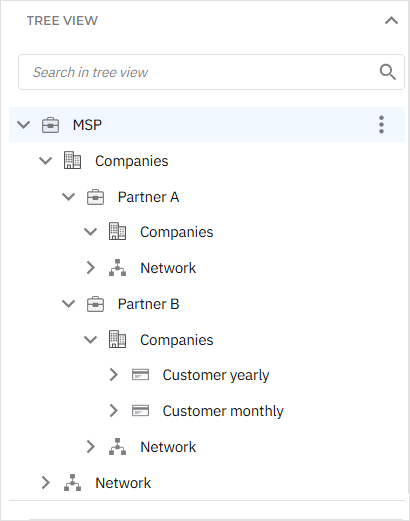Select Companies label directly under MSP
Viewport: 410px width, 521px height.
tap(132, 161)
